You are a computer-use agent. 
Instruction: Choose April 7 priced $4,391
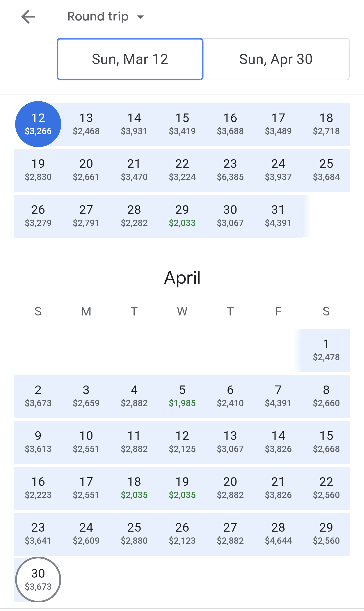tap(278, 396)
